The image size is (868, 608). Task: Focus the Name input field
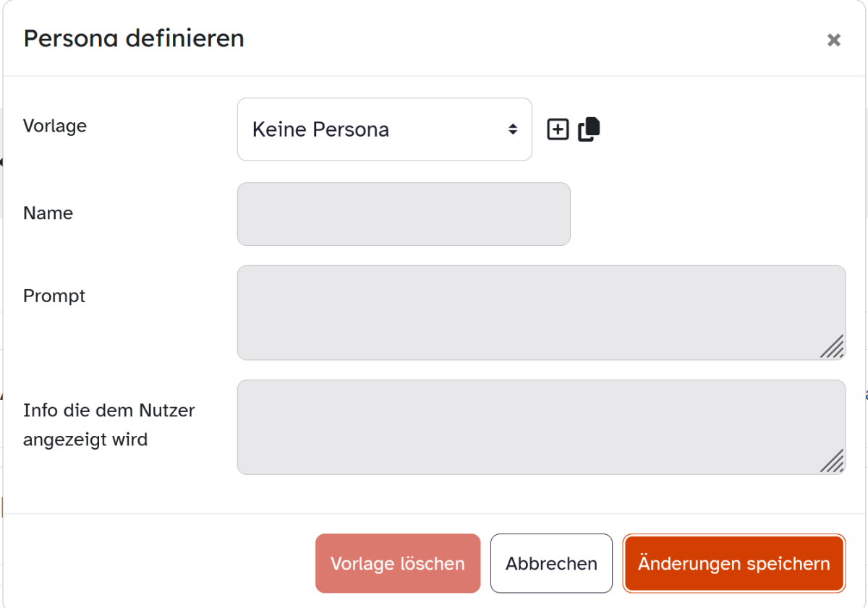[404, 214]
